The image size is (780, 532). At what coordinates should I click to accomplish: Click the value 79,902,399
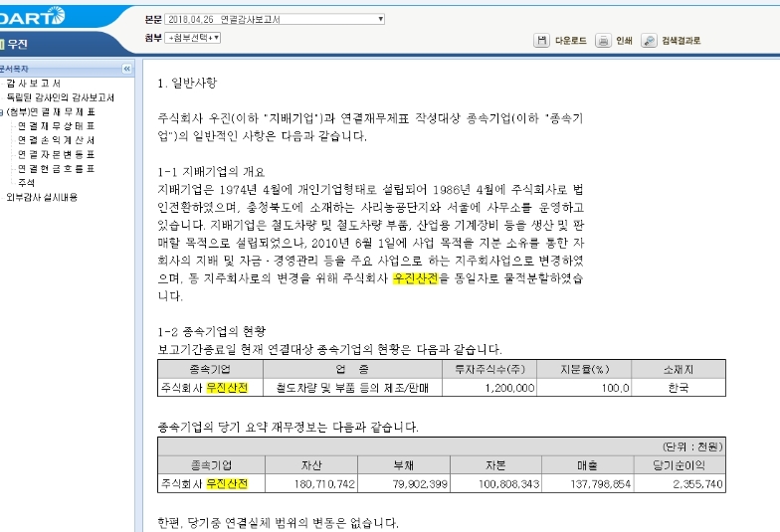pos(420,483)
